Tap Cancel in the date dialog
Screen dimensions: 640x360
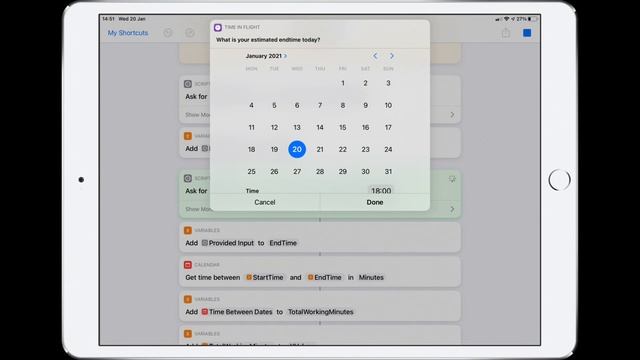pos(265,202)
